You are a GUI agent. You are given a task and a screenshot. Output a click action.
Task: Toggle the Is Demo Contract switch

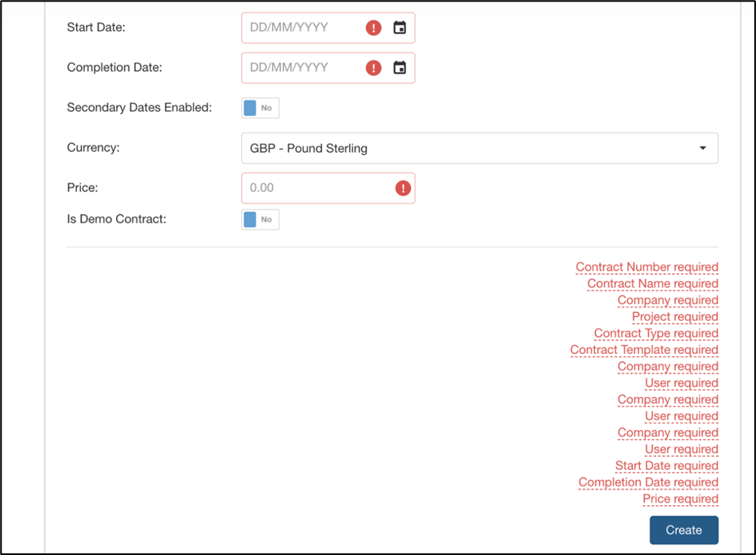point(261,219)
